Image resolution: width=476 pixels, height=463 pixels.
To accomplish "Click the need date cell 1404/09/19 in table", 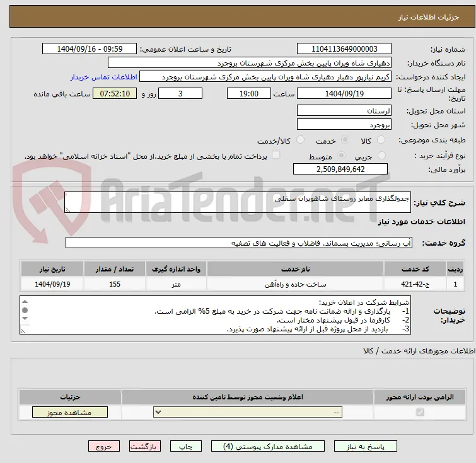I will coord(52,284).
